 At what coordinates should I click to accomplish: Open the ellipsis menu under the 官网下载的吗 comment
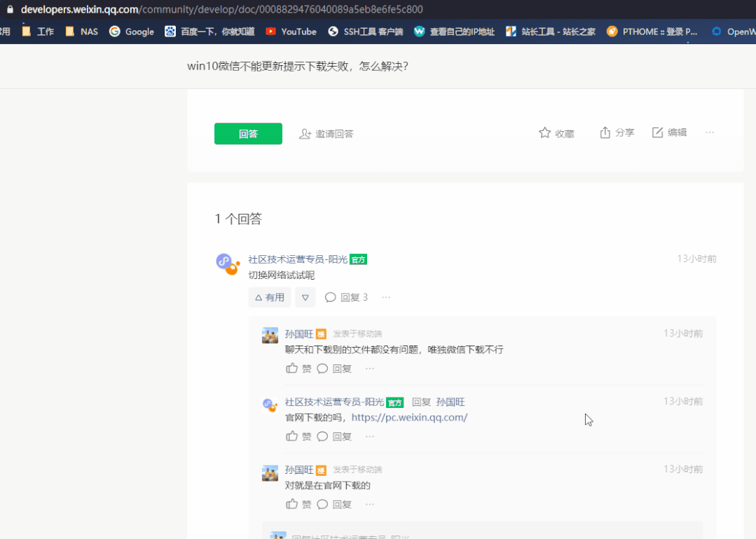coord(370,437)
